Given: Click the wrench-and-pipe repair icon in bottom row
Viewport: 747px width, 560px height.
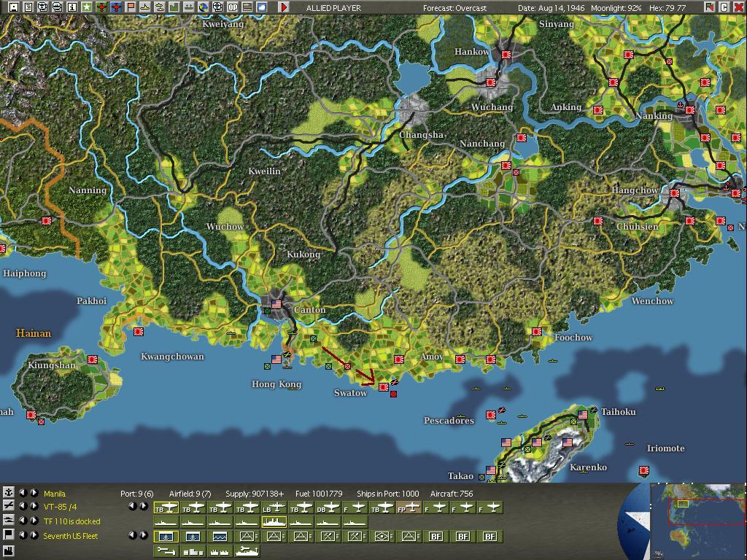Looking at the screenshot, I should pyautogui.click(x=166, y=551).
